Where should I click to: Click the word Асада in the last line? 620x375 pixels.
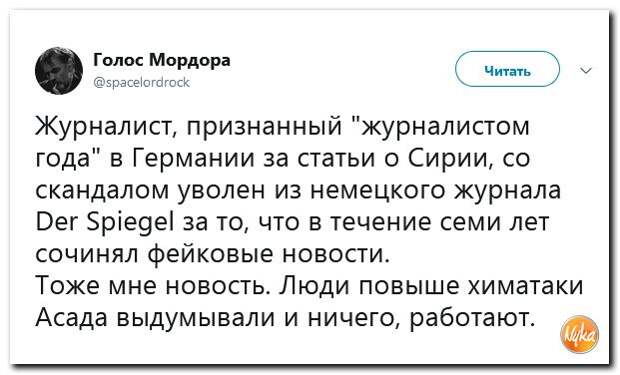pyautogui.click(x=71, y=317)
